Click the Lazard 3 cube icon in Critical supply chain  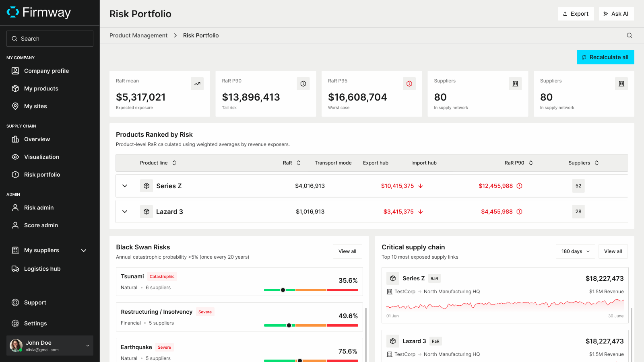click(393, 341)
